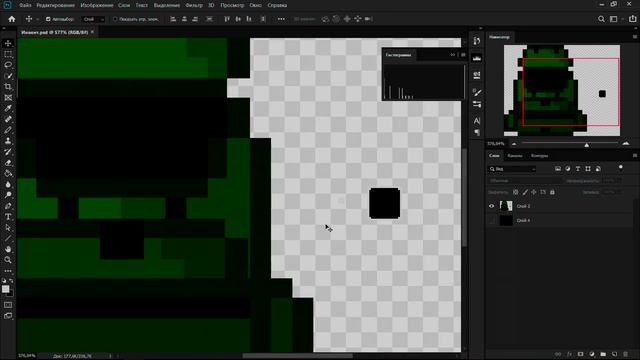640x360 pixels.
Task: Toggle lock transparent pixels
Action: click(x=516, y=192)
